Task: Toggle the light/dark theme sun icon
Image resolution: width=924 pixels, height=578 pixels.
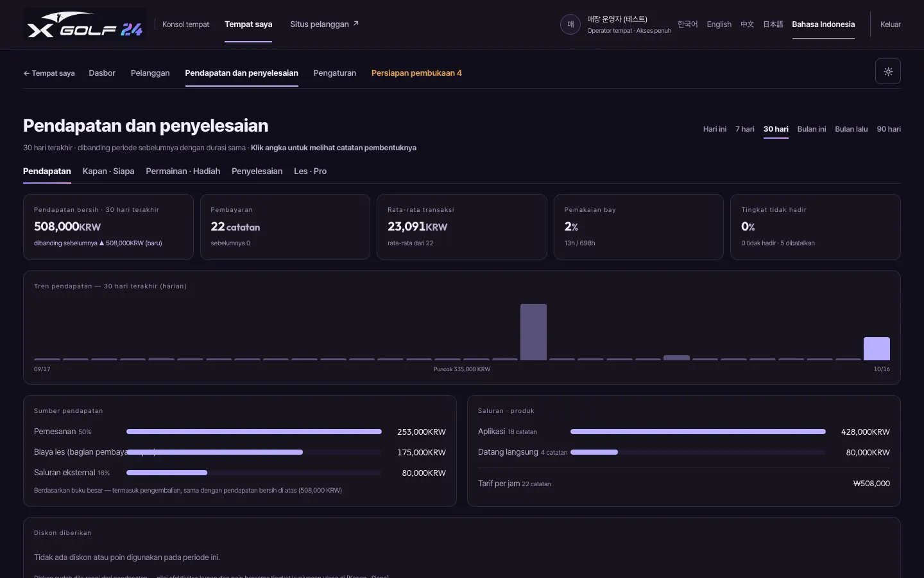Action: click(x=888, y=71)
